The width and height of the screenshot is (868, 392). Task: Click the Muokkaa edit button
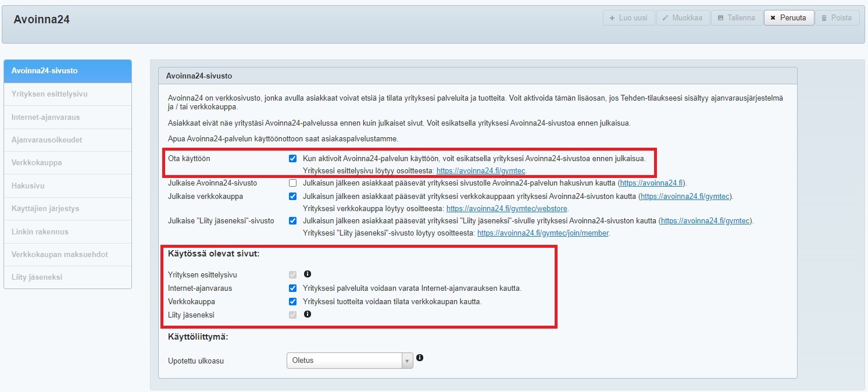(x=681, y=18)
